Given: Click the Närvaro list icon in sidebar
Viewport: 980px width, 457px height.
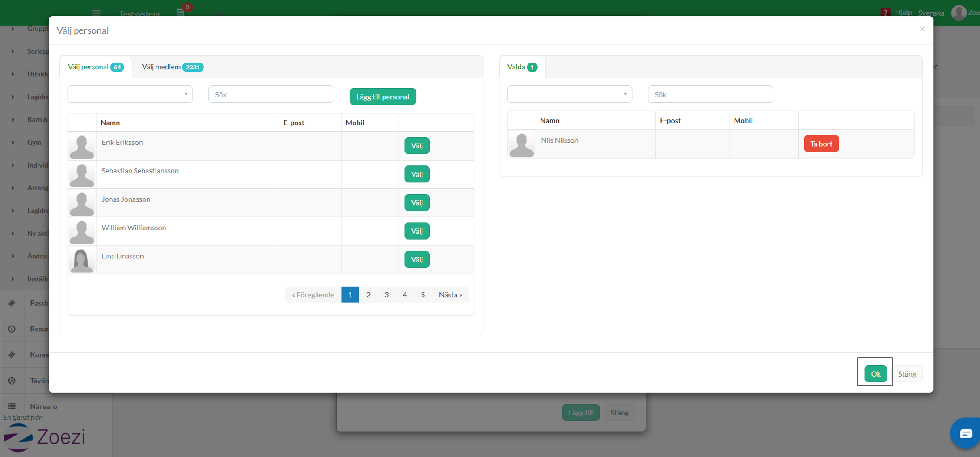Looking at the screenshot, I should [x=12, y=406].
